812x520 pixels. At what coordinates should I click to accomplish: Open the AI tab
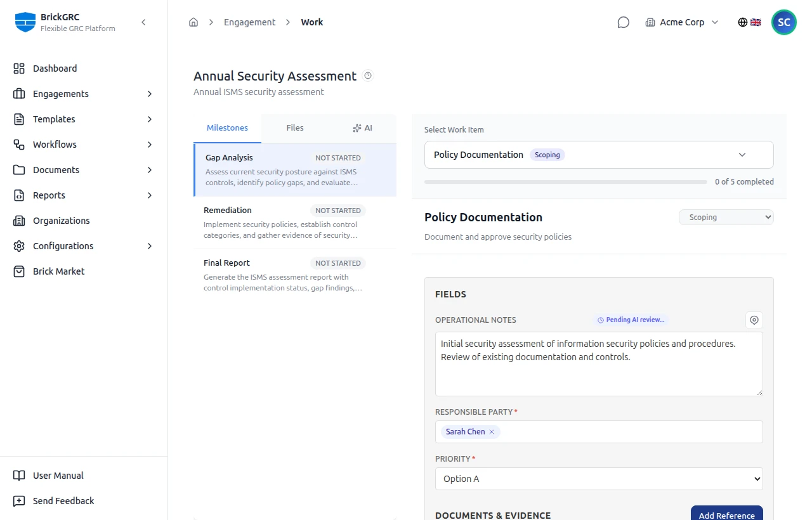click(x=362, y=127)
